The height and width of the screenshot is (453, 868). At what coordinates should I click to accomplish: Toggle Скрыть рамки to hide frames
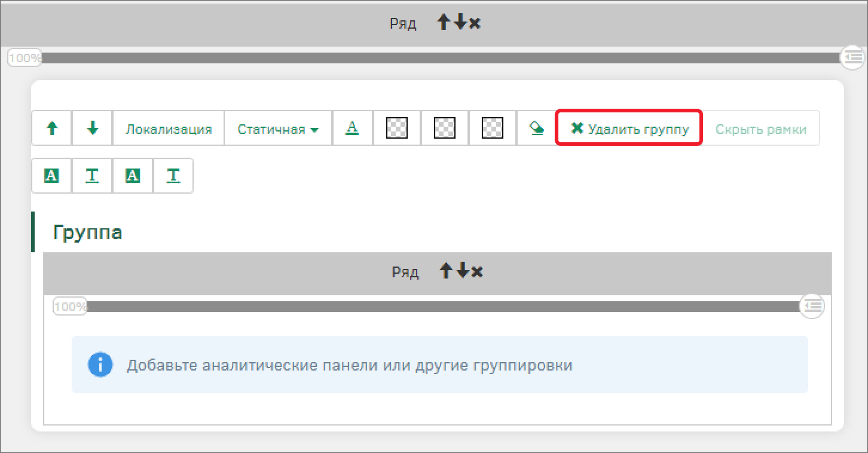(x=760, y=129)
